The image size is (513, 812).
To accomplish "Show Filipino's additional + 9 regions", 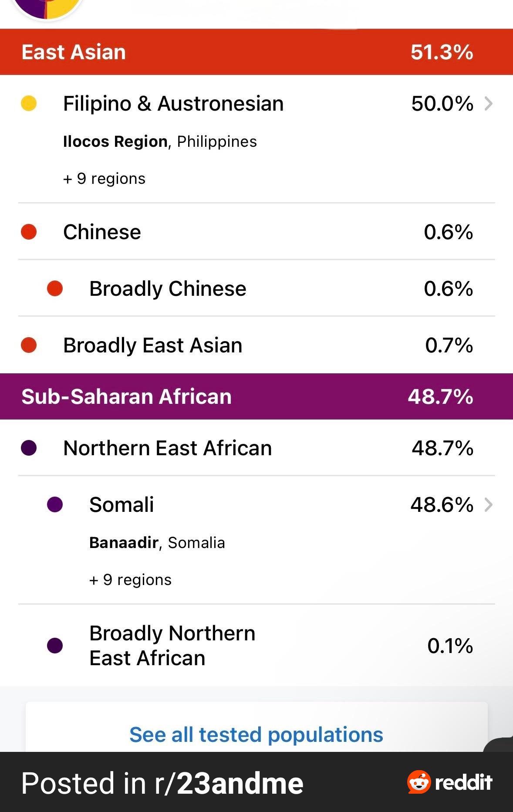I will tap(104, 179).
